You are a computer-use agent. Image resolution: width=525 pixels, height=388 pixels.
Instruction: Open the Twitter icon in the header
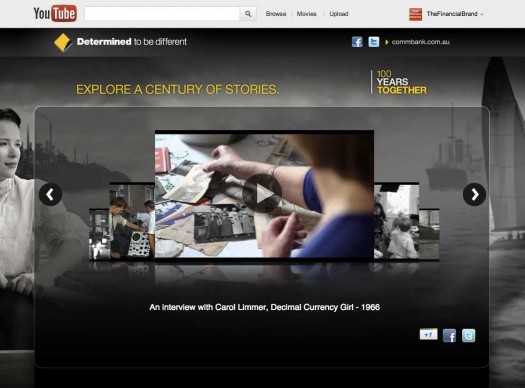374,42
